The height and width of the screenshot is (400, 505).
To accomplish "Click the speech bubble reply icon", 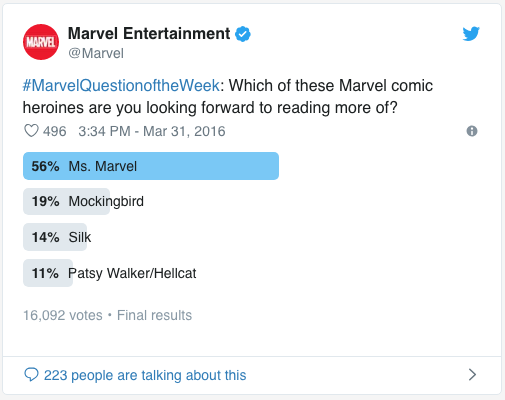I will coord(31,375).
